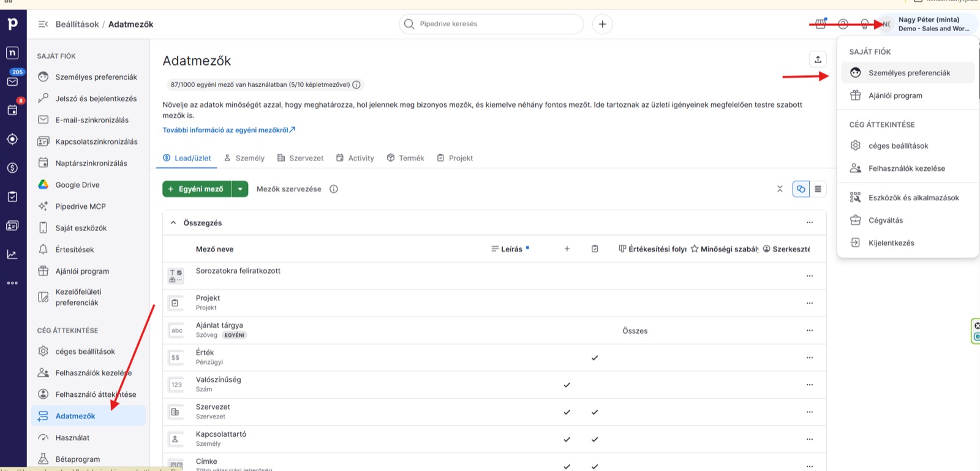Click the Leírás column header

click(x=510, y=249)
